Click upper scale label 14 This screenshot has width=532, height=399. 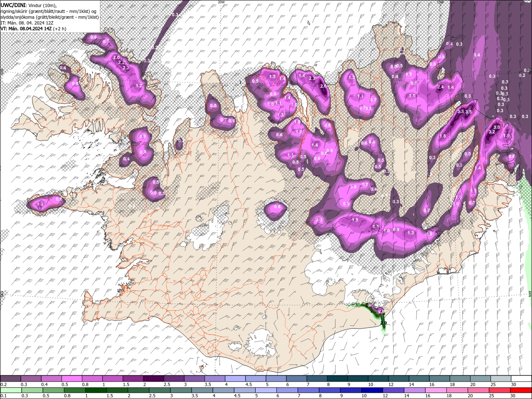click(411, 384)
